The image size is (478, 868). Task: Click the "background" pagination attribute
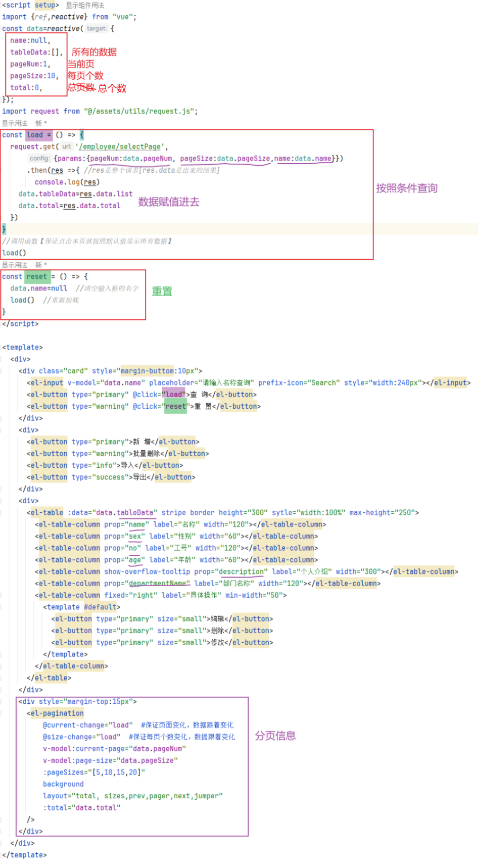63,784
